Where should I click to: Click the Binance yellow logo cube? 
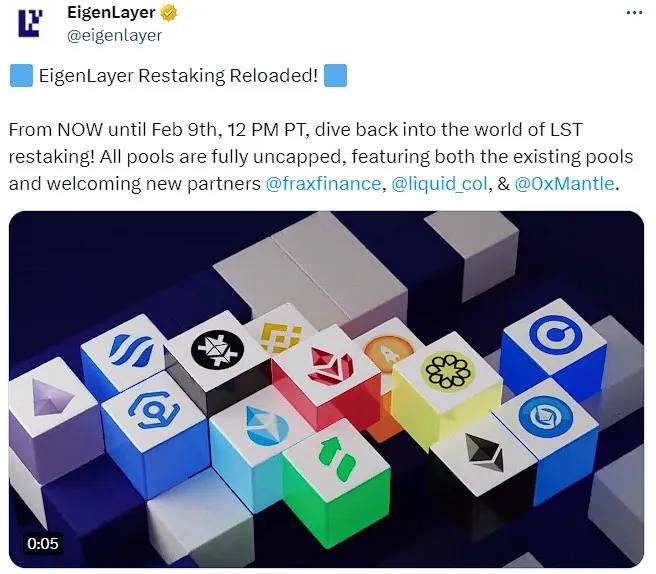[280, 337]
